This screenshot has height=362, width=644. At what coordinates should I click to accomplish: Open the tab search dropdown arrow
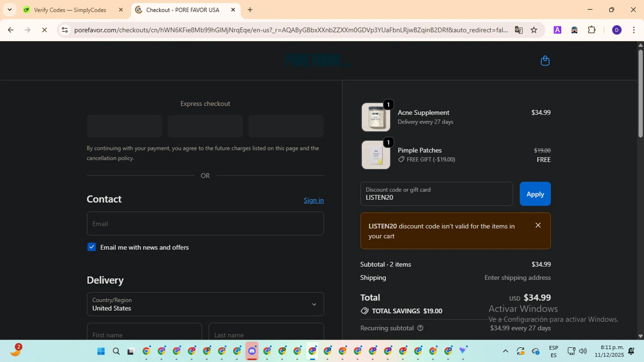(9, 9)
